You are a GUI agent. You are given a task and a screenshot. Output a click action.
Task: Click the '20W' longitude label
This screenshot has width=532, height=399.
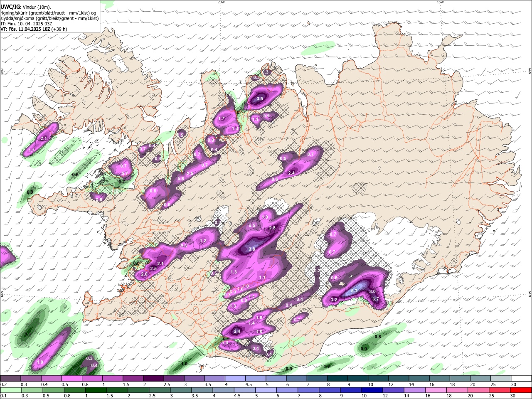point(221,2)
